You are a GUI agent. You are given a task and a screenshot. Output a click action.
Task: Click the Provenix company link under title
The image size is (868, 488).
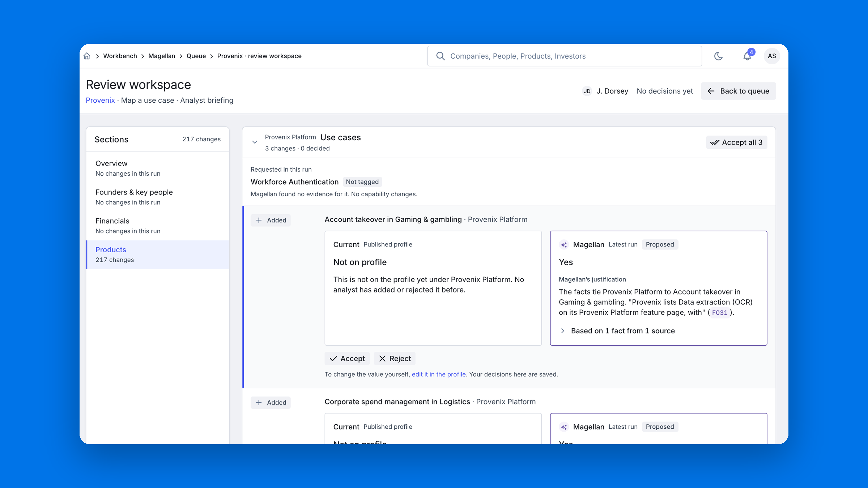coord(100,100)
